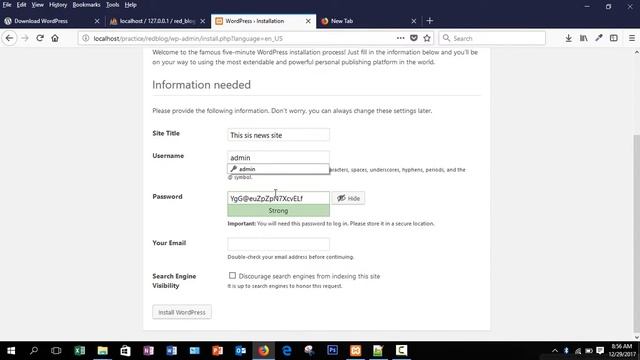Screen dimensions: 640x360
Task: Open the Firefox hamburger menu
Action: click(x=631, y=38)
